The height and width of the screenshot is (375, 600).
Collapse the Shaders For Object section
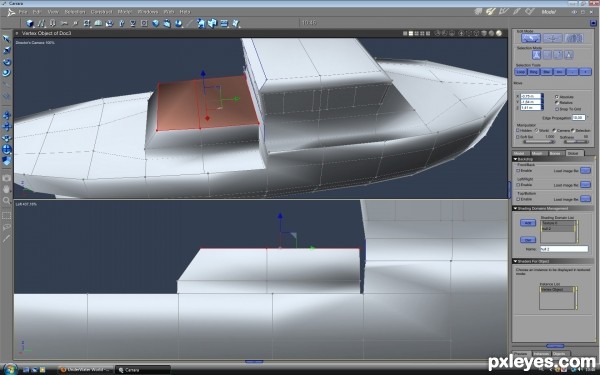tap(515, 261)
